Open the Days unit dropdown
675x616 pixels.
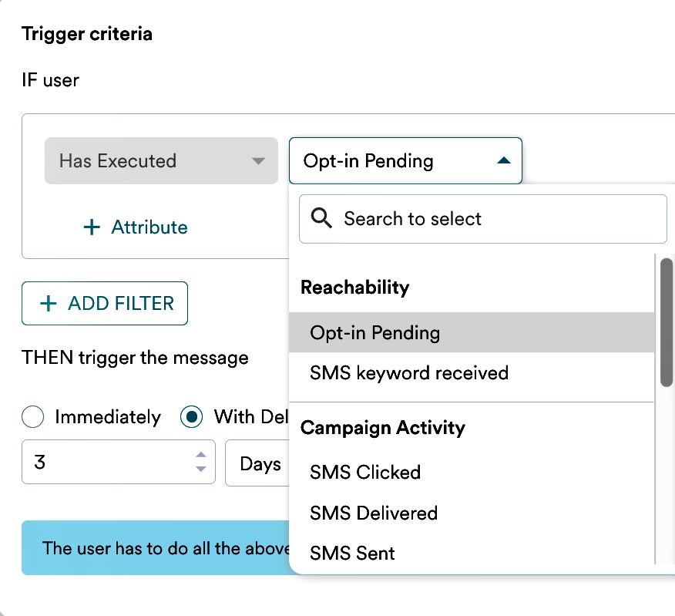(258, 464)
